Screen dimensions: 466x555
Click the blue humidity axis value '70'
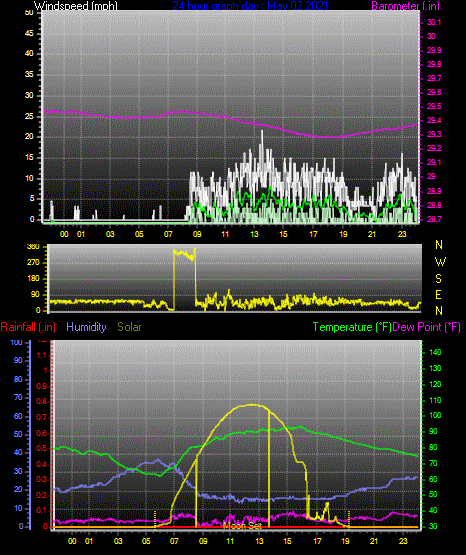[x=18, y=397]
